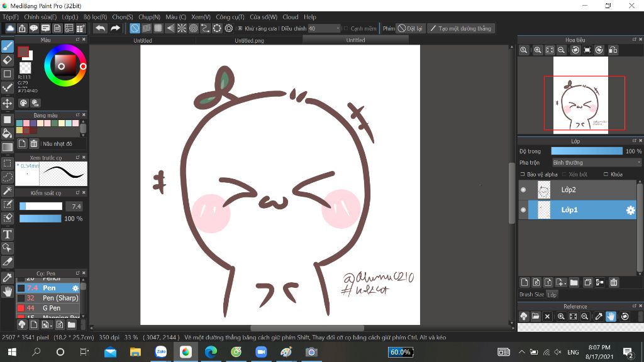Select the Eraser tool

click(8, 60)
